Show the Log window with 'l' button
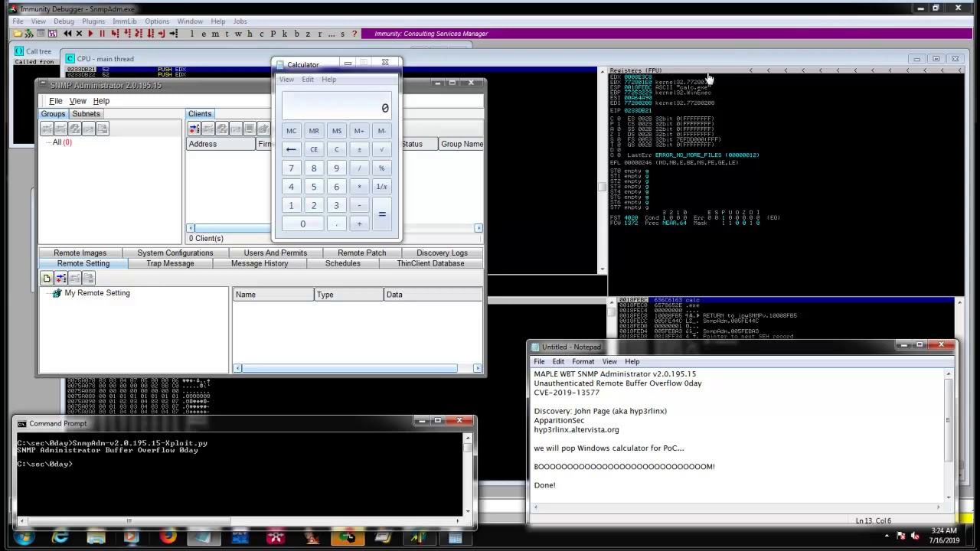 coord(192,34)
